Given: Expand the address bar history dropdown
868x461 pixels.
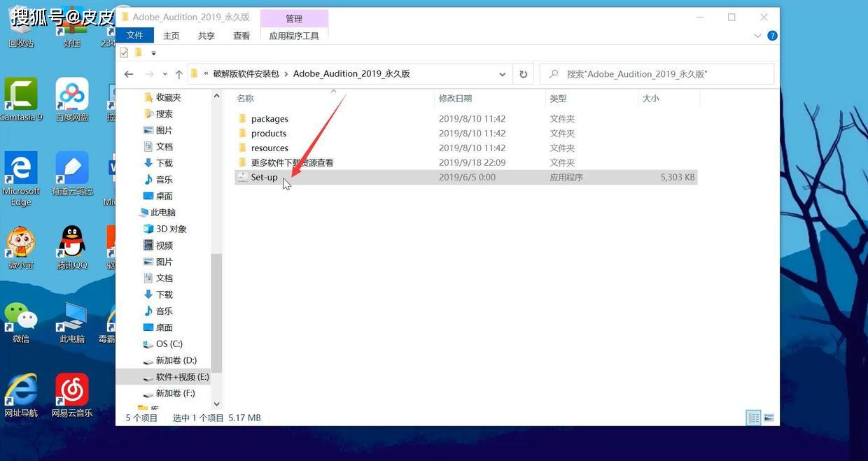Looking at the screenshot, I should [502, 74].
